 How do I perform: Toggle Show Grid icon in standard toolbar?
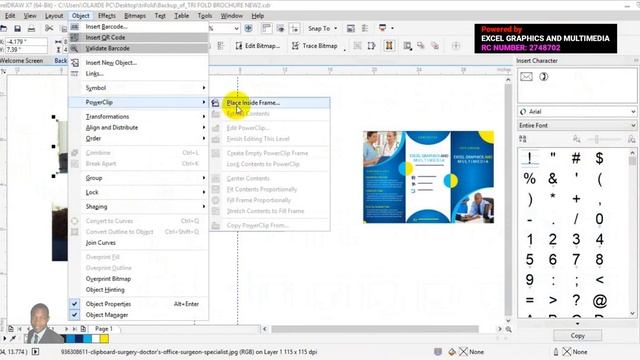tap(280, 28)
